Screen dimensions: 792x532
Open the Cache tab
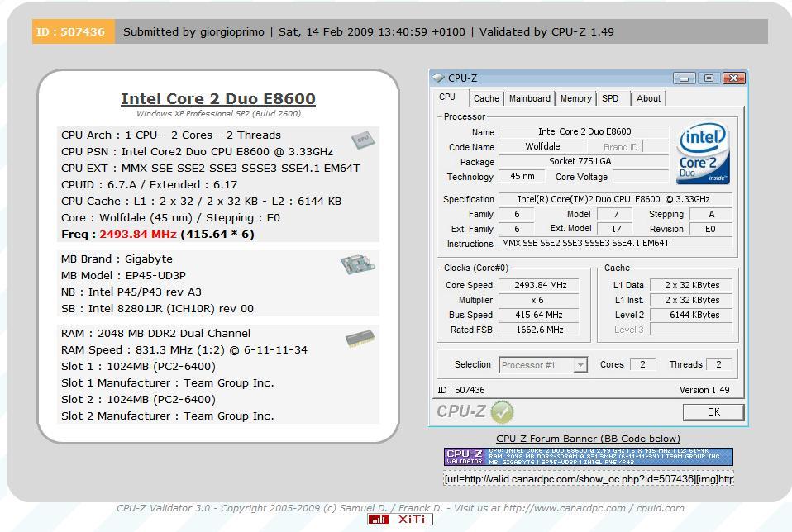click(x=486, y=98)
